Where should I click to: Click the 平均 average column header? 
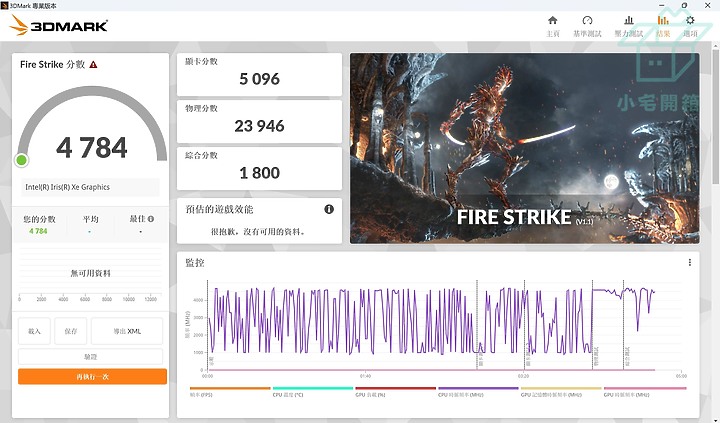[x=90, y=219]
